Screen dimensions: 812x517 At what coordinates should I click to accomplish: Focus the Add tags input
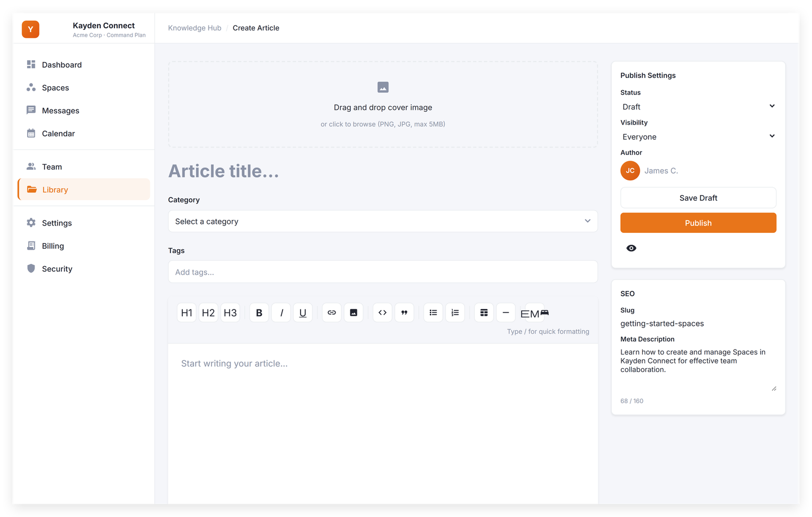(383, 272)
